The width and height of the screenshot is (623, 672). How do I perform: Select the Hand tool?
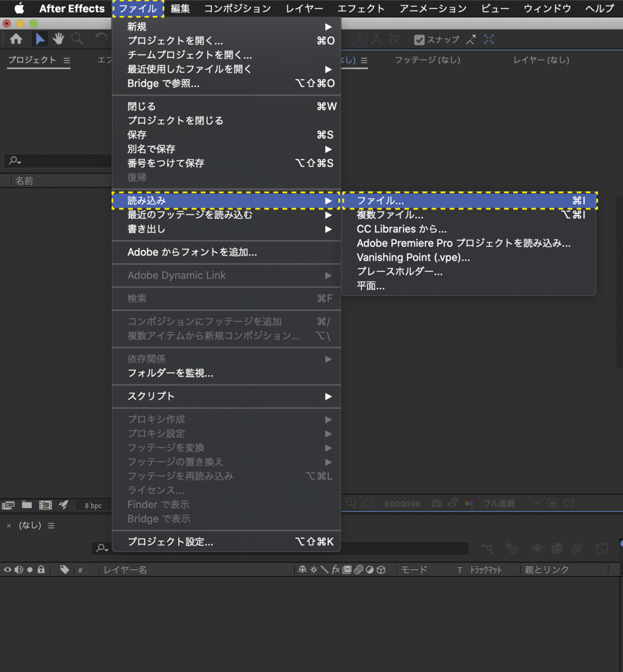[58, 39]
